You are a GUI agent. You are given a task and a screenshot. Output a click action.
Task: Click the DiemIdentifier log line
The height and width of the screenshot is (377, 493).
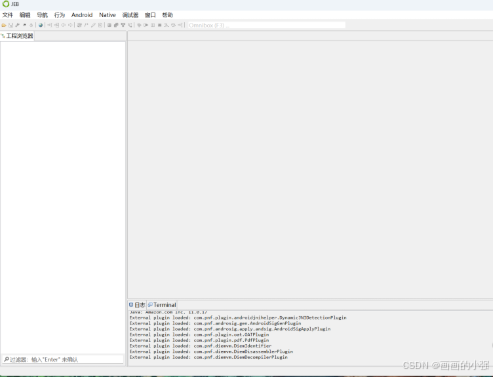coord(200,346)
